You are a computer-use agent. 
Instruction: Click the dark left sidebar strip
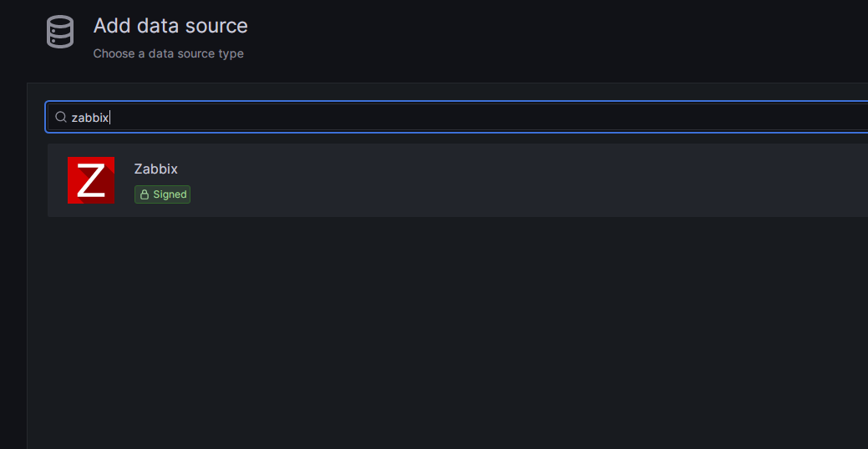13,265
